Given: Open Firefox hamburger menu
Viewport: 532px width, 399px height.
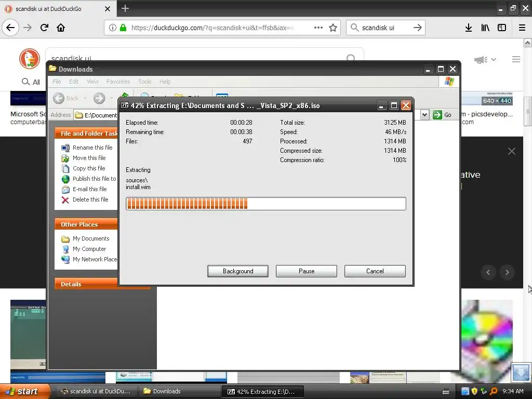Looking at the screenshot, I should coord(522,28).
